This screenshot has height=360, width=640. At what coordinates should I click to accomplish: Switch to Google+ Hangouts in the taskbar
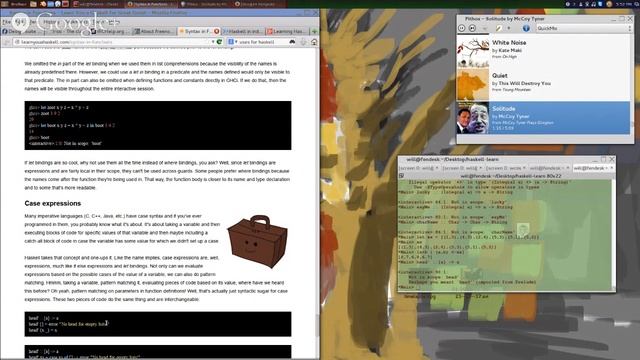click(x=260, y=4)
